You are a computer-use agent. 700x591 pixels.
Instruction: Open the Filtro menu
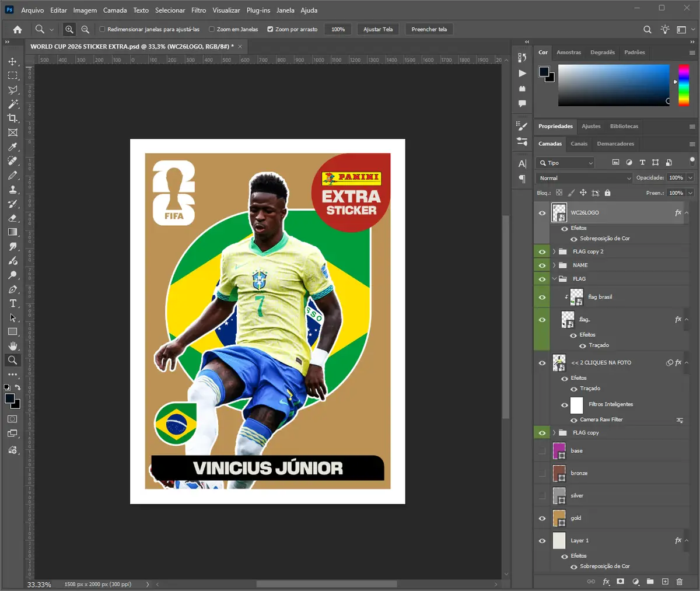199,10
